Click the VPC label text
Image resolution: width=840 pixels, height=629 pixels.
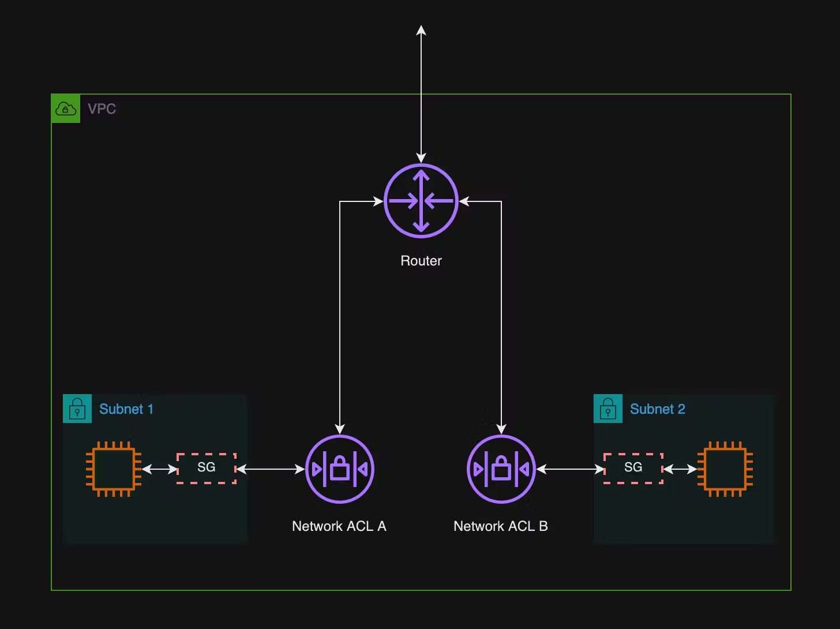click(102, 108)
